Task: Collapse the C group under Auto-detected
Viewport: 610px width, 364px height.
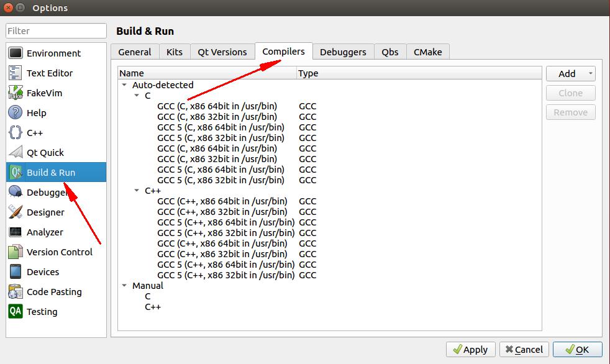Action: pyautogui.click(x=137, y=95)
